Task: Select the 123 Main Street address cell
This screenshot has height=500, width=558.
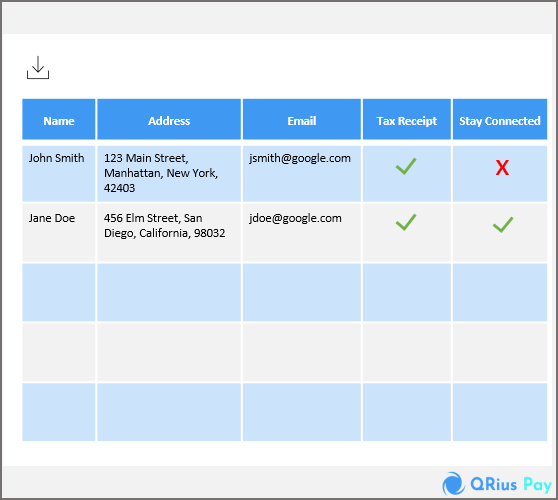Action: click(169, 174)
